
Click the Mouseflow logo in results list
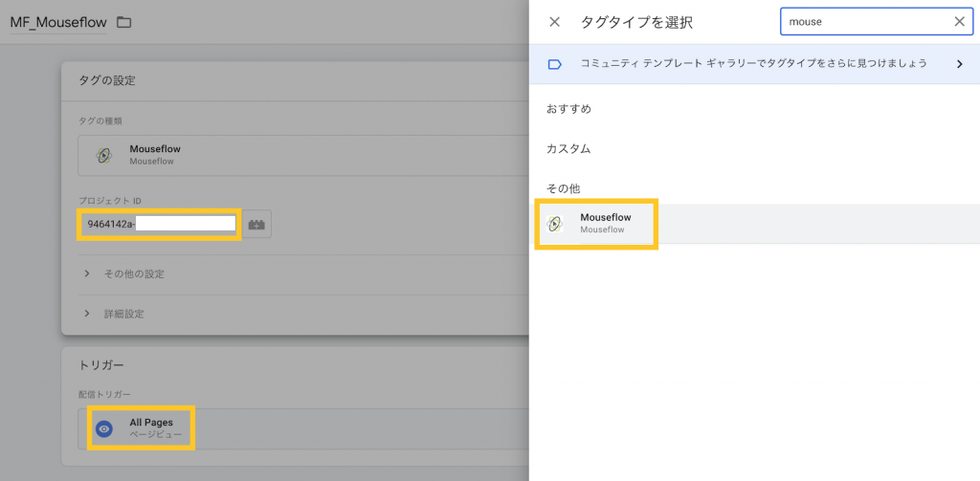[x=554, y=224]
